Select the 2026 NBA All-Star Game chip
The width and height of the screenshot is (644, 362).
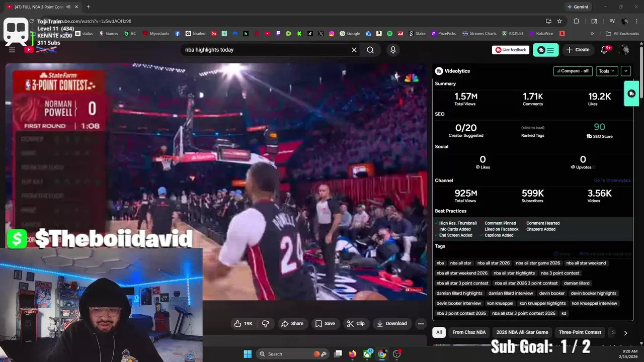522,332
